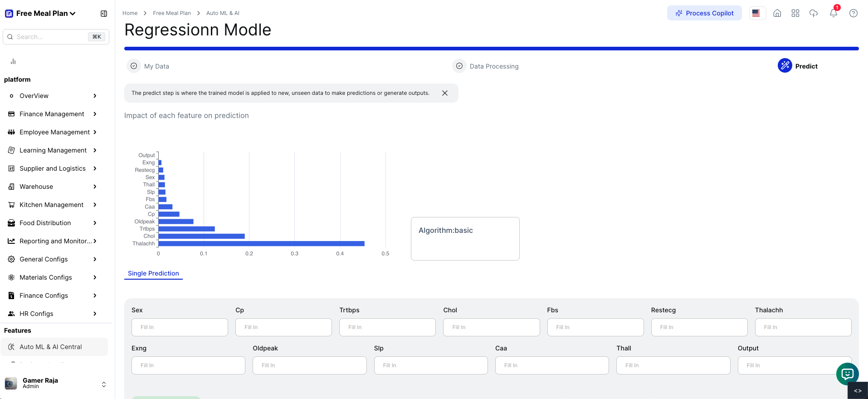The image size is (868, 399).
Task: Select the Single Prediction tab
Action: pyautogui.click(x=153, y=273)
